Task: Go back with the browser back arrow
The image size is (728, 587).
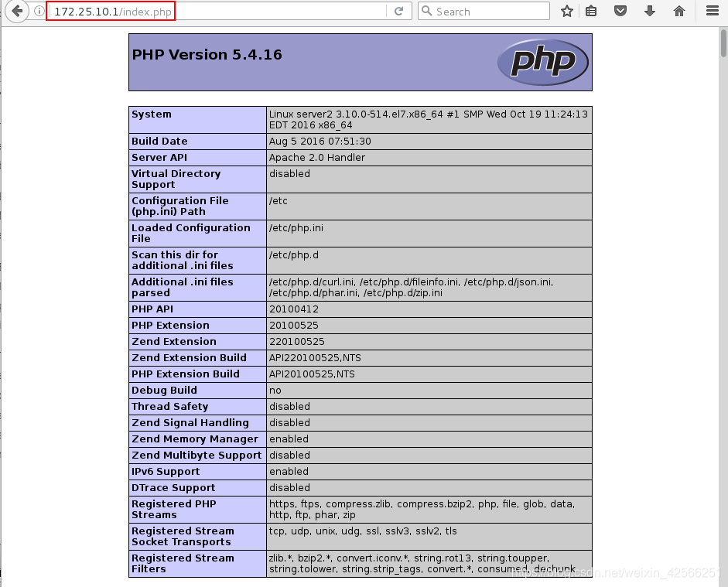Action: (x=17, y=11)
